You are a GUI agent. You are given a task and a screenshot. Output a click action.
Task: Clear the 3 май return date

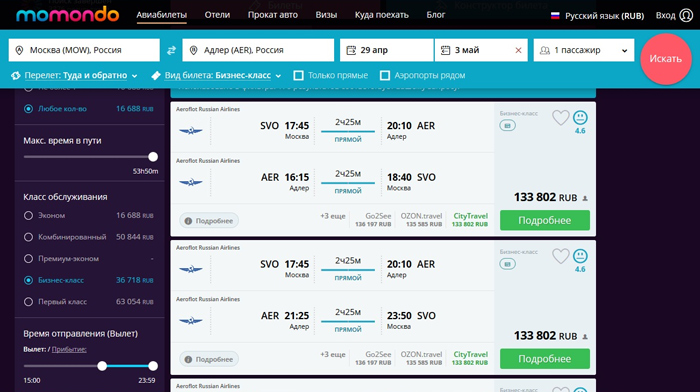point(518,50)
